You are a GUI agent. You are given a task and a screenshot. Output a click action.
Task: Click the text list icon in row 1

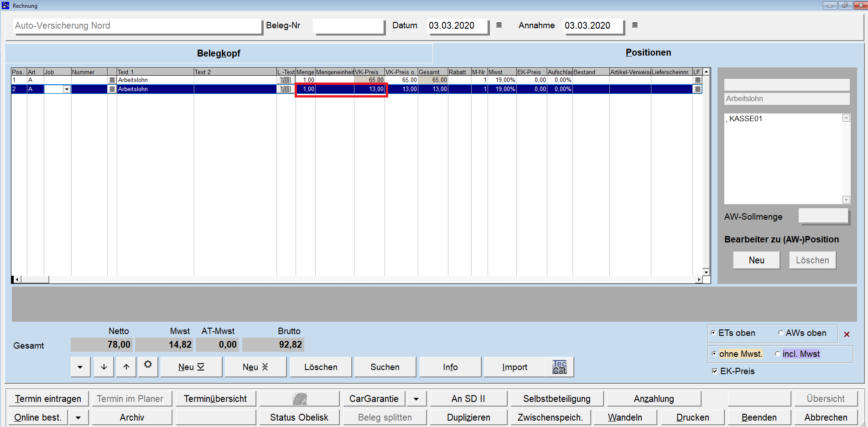(112, 80)
